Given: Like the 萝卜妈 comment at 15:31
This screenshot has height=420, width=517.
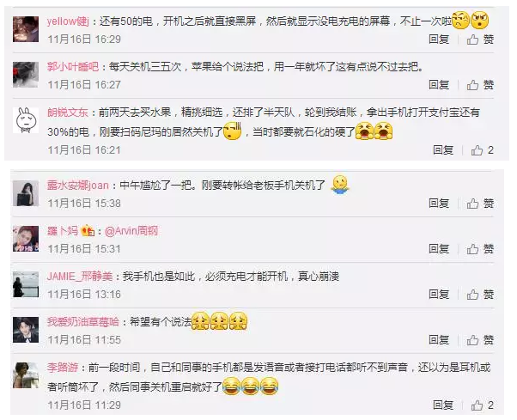Looking at the screenshot, I should (x=480, y=249).
